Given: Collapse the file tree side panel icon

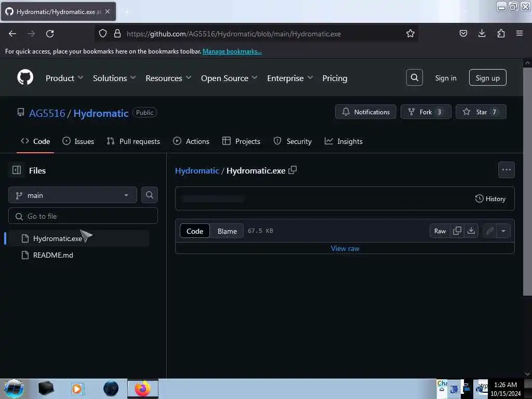Looking at the screenshot, I should (x=17, y=170).
